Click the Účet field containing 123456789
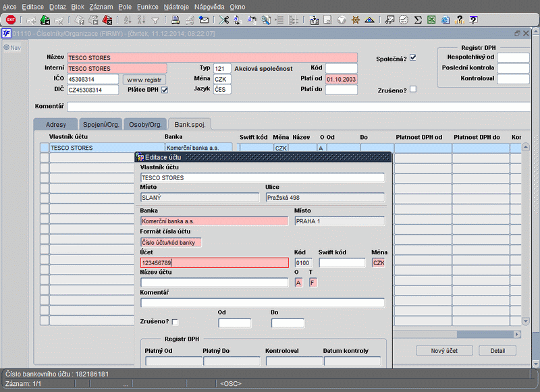This screenshot has width=540, height=392. [x=214, y=263]
